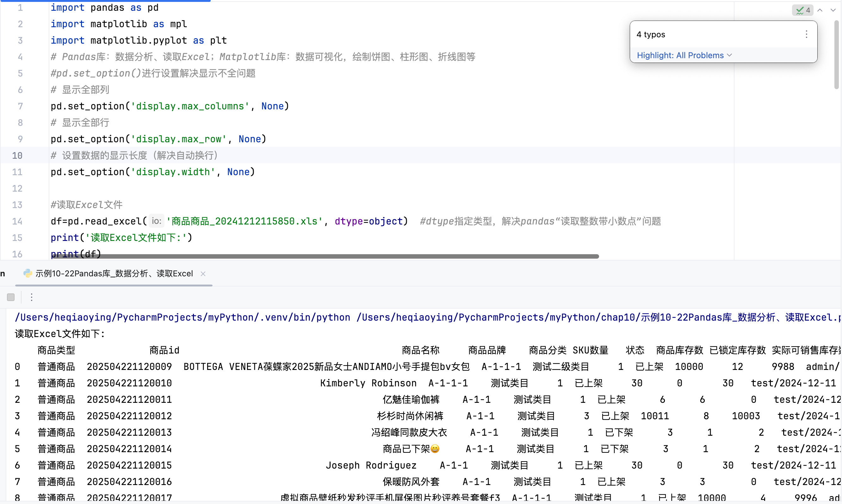This screenshot has width=842, height=504.
Task: Click the typos inspection widget showing 4
Action: [x=802, y=10]
